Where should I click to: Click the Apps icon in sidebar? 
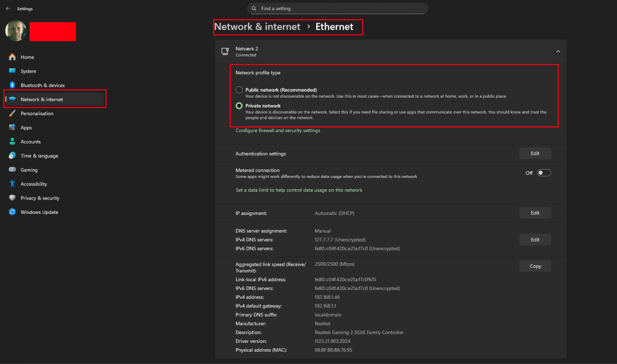point(12,128)
